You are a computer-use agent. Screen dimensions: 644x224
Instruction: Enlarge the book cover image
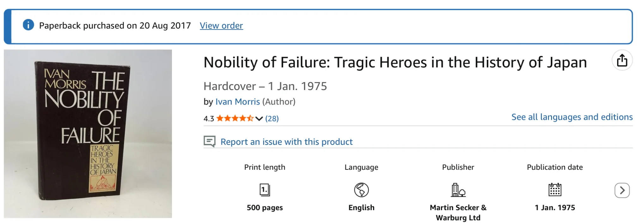pos(88,133)
